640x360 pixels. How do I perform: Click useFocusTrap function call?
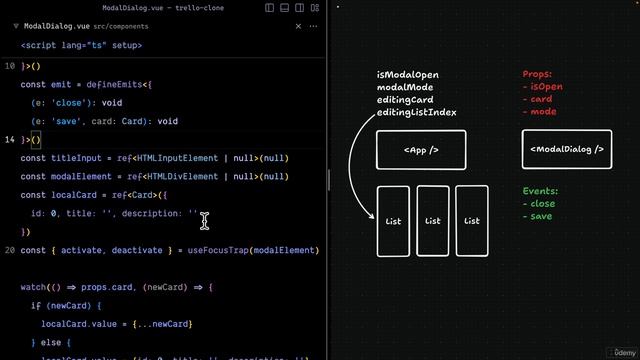218,250
